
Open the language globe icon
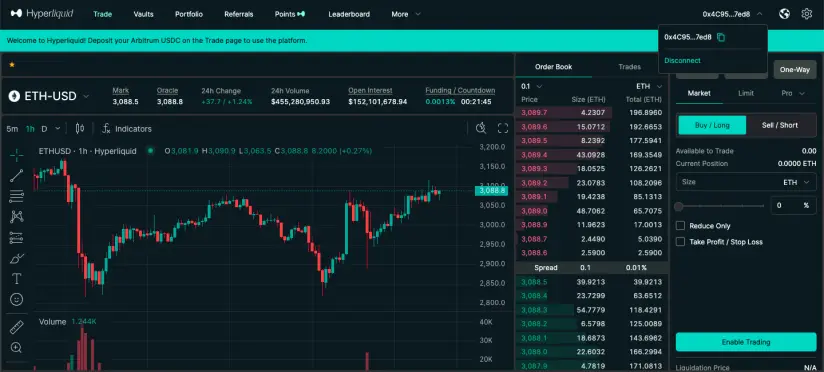coord(784,14)
